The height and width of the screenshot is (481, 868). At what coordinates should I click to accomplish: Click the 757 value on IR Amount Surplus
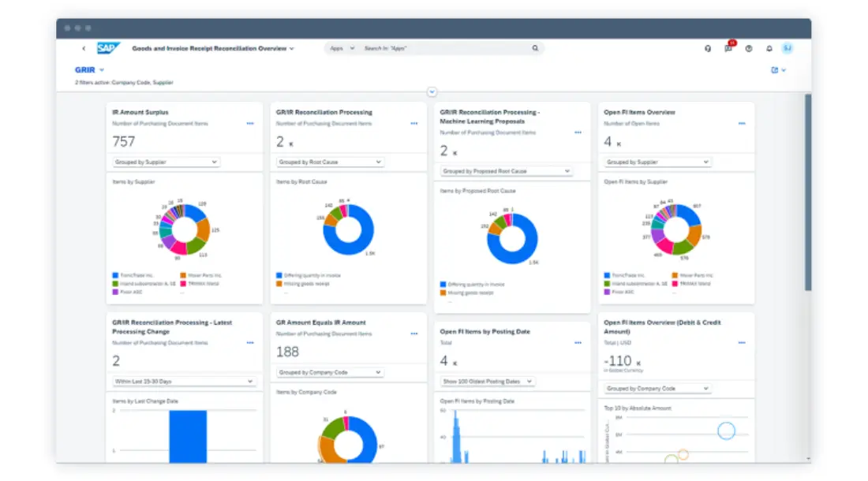tap(123, 142)
